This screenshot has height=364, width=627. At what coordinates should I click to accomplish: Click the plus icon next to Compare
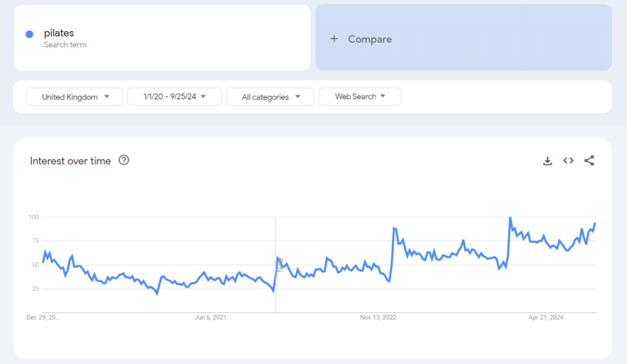pyautogui.click(x=334, y=39)
